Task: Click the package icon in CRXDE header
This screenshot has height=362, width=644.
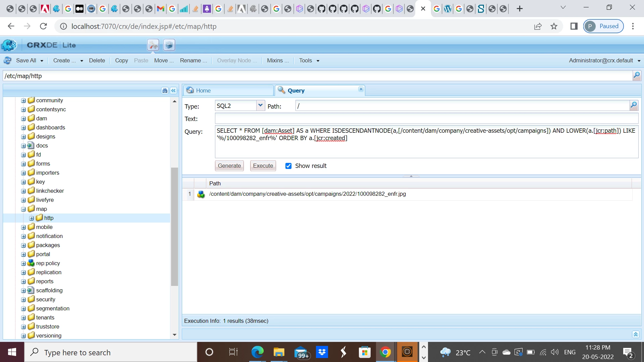Action: [169, 45]
